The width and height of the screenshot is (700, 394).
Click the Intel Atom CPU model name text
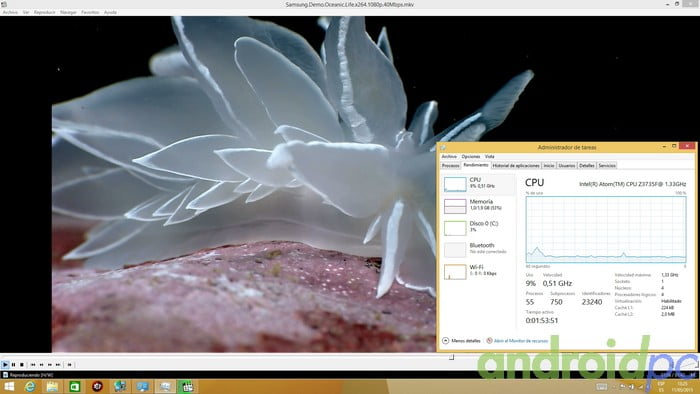[x=633, y=184]
